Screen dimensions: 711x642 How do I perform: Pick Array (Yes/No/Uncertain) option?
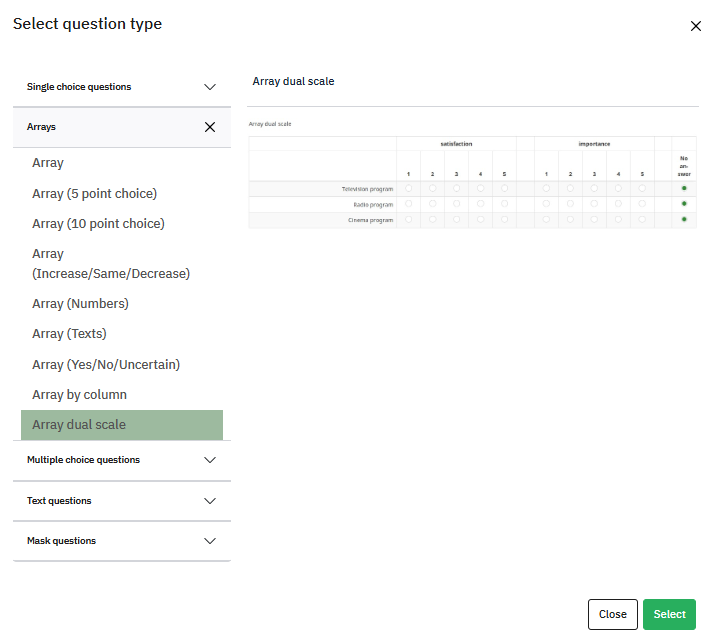point(105,365)
